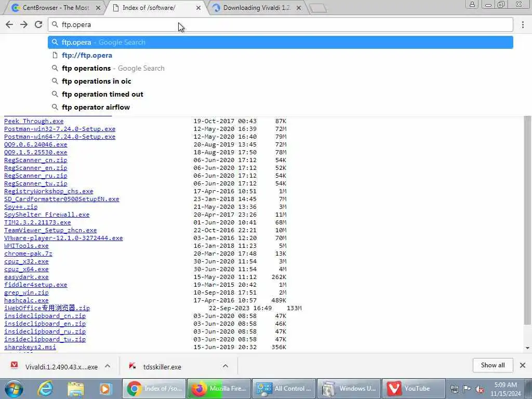Screen dimensions: 532x399
Task: Download grep_win.zip
Action: (x=26, y=293)
